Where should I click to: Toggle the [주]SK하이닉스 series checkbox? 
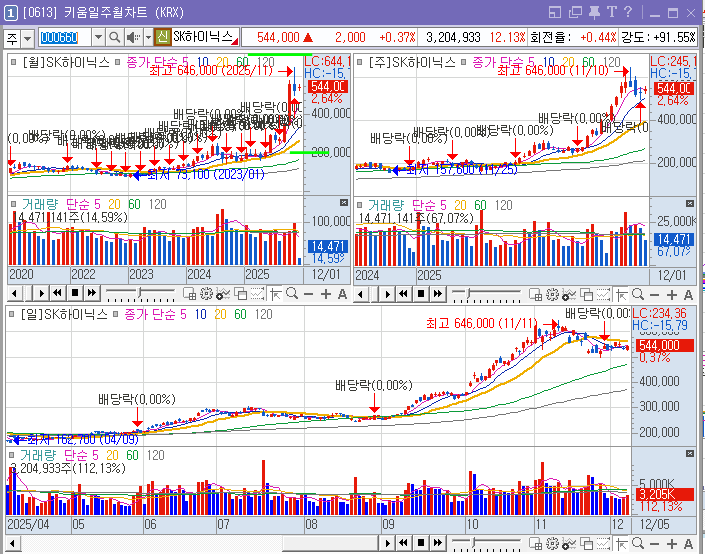pyautogui.click(x=359, y=62)
